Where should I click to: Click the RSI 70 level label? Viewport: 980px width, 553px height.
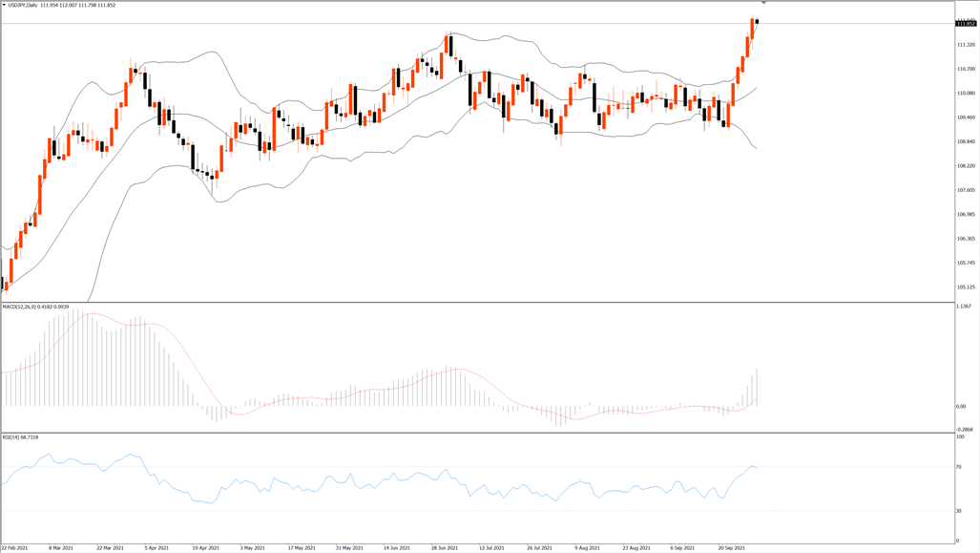tap(959, 467)
